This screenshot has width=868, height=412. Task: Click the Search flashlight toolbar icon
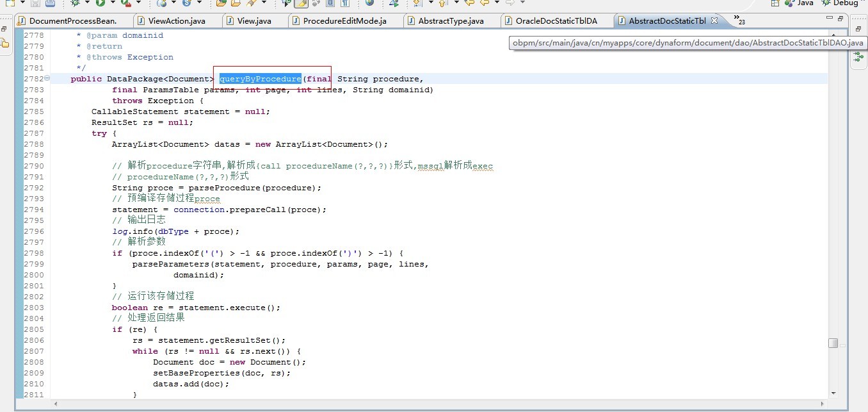(x=250, y=3)
